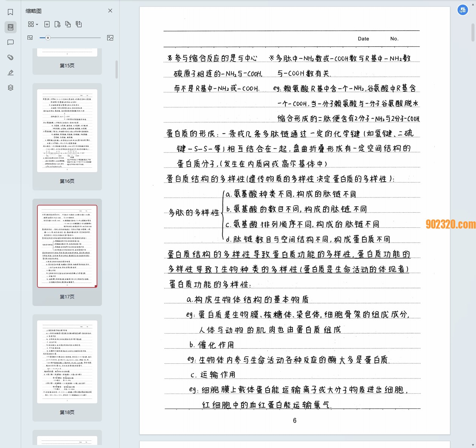Open the signature pen panel

[x=11, y=73]
